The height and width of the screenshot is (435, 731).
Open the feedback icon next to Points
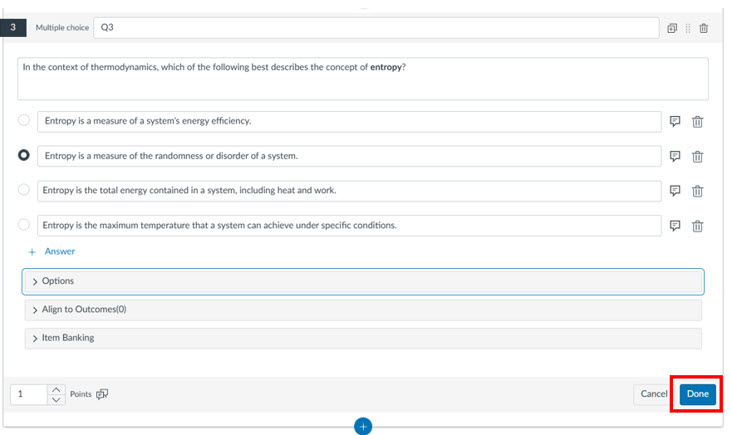click(x=102, y=394)
